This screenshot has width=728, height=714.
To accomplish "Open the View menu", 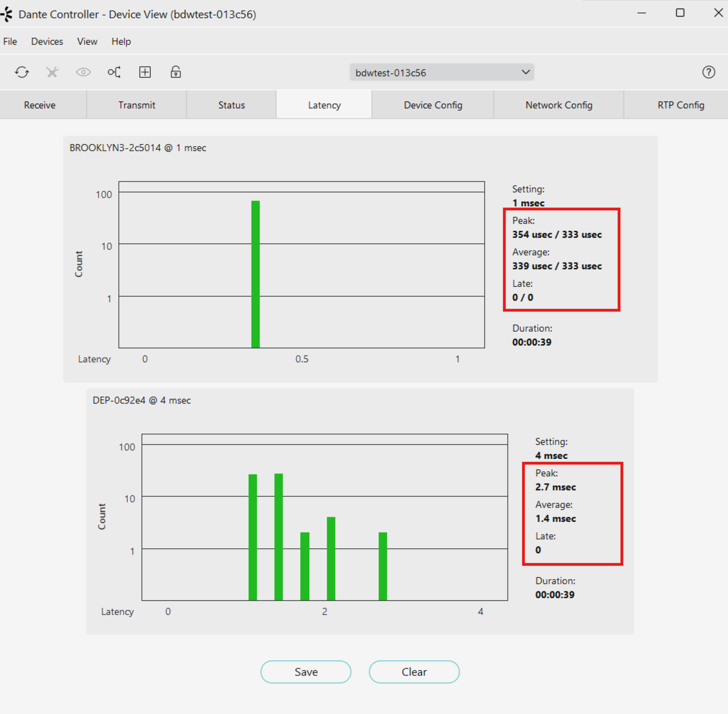I will [87, 42].
